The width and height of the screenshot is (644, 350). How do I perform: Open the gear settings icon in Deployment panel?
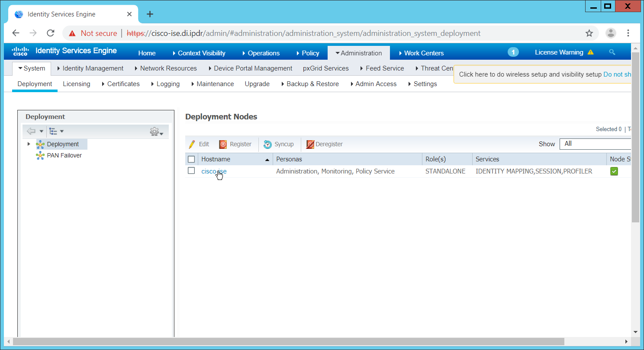click(x=155, y=132)
